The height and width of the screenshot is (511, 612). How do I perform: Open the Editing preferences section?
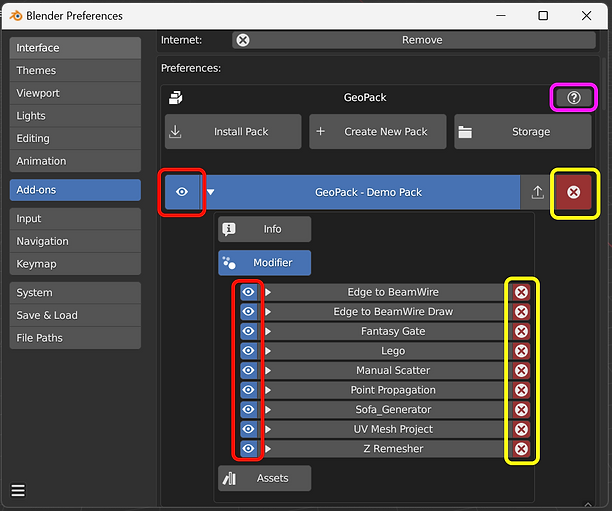click(75, 138)
